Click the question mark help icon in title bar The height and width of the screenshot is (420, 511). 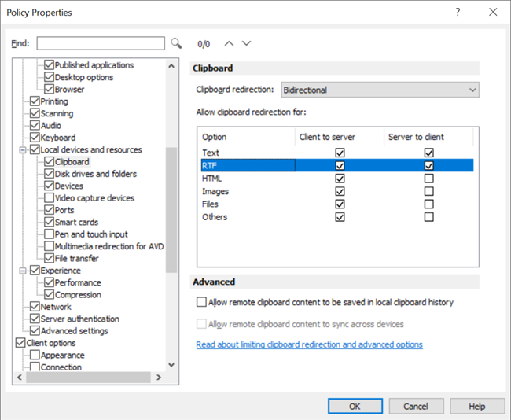pos(458,13)
